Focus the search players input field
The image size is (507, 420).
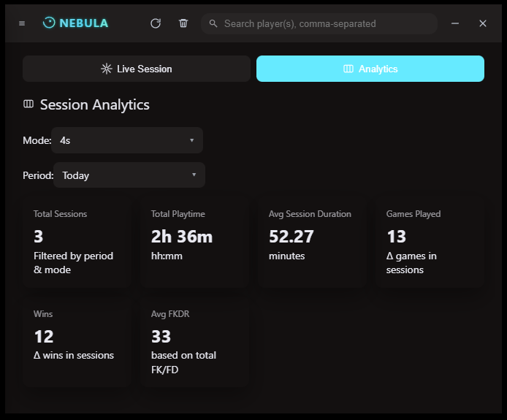319,23
